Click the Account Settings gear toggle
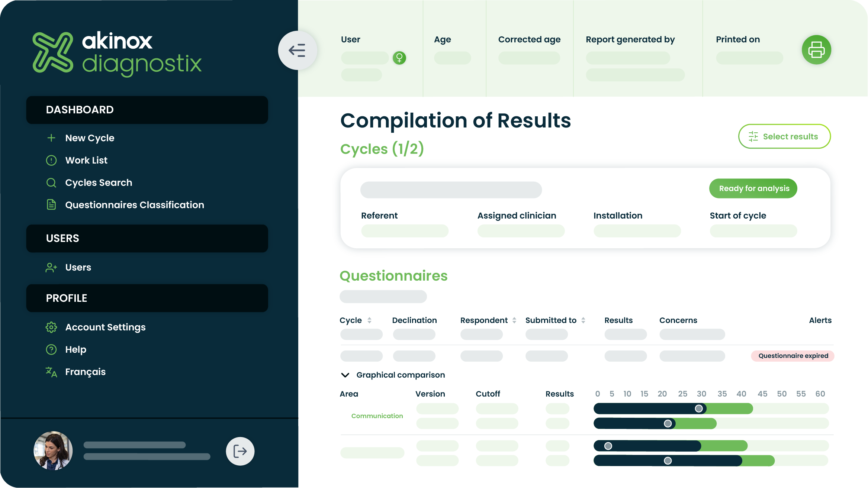This screenshot has width=868, height=488. click(x=51, y=327)
